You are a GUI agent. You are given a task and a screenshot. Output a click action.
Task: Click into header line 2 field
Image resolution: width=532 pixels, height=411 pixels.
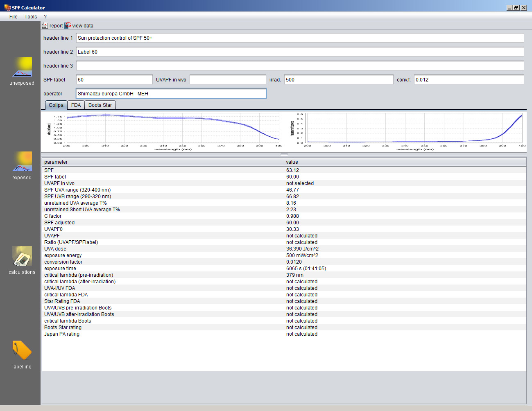coord(300,52)
